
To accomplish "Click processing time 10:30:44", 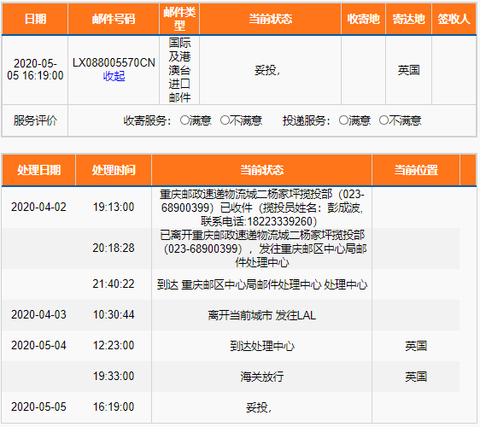I will pyautogui.click(x=114, y=315).
